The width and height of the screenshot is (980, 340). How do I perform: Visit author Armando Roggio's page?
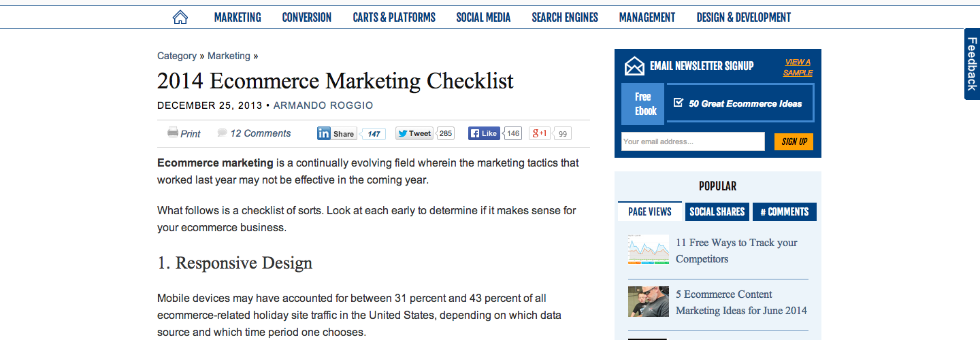tap(323, 105)
